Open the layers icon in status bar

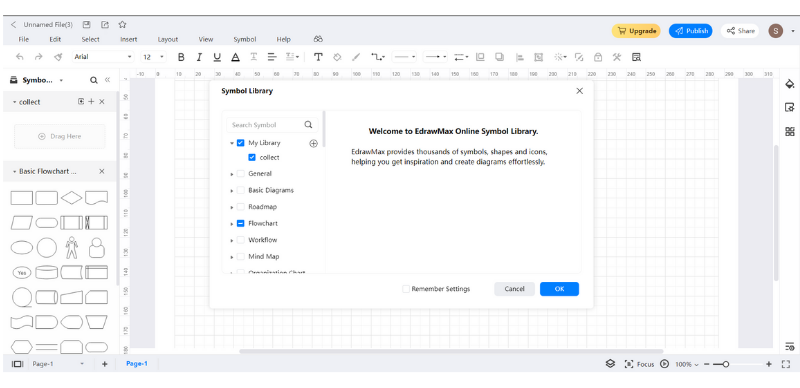(x=610, y=364)
